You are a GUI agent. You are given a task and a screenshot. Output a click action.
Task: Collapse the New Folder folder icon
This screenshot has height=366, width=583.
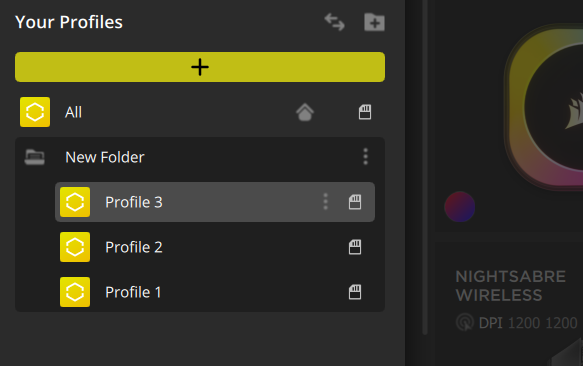point(35,157)
